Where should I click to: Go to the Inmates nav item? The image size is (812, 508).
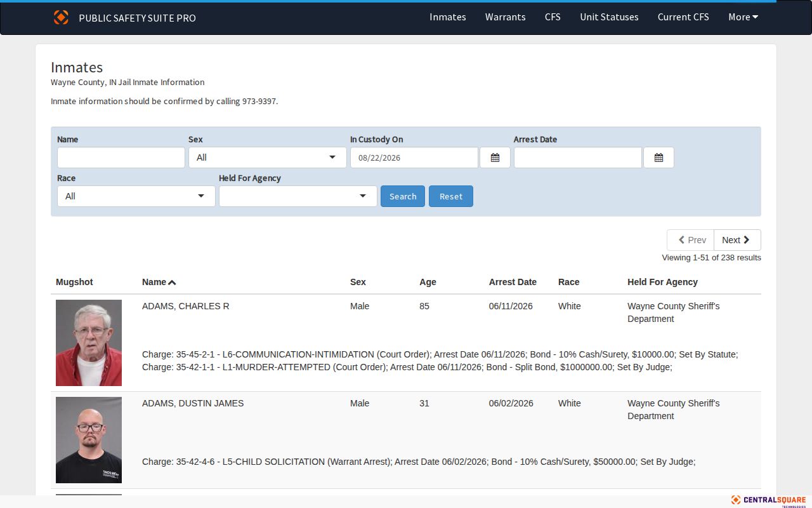[x=448, y=17]
